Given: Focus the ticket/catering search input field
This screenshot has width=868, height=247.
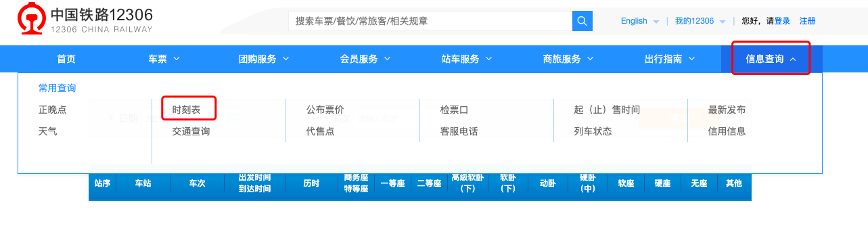Looking at the screenshot, I should tap(430, 21).
